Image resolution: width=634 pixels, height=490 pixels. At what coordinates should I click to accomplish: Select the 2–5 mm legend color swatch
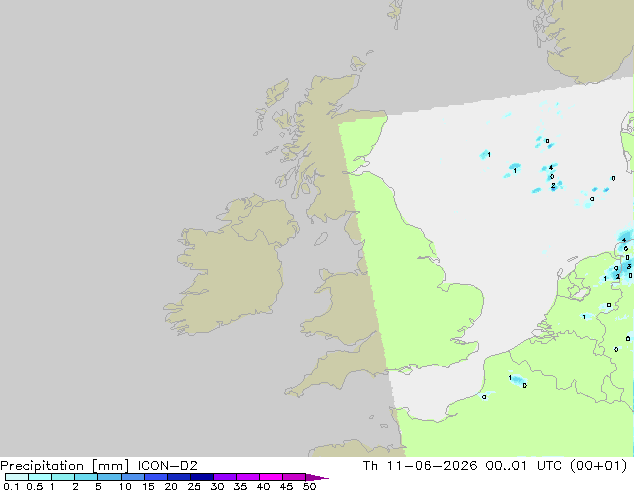[x=86, y=477]
